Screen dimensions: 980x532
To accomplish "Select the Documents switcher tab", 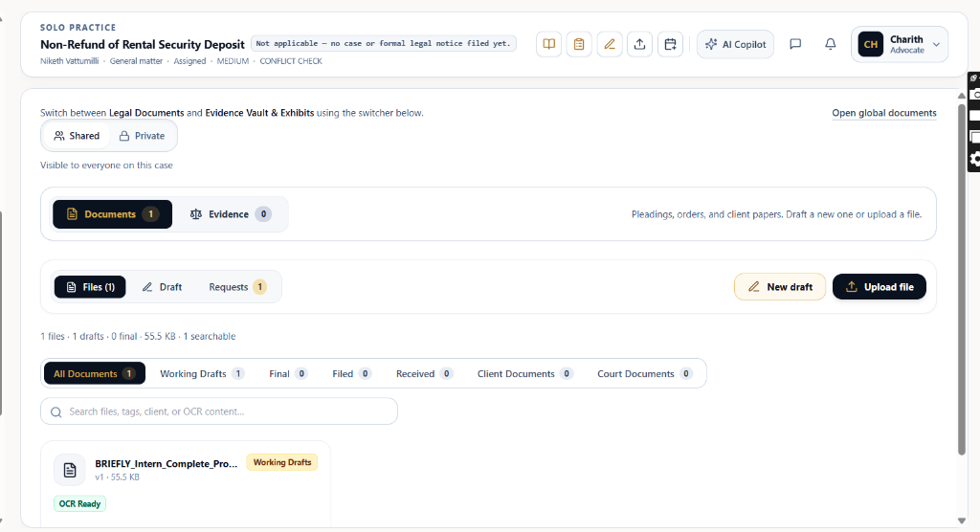I will click(x=113, y=214).
